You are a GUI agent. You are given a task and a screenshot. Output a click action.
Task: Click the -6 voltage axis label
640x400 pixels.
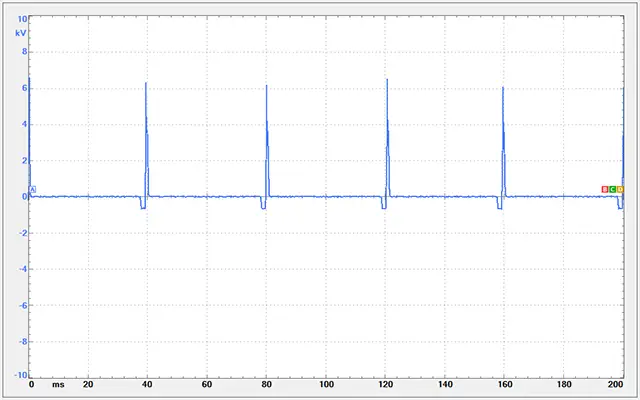pos(23,305)
